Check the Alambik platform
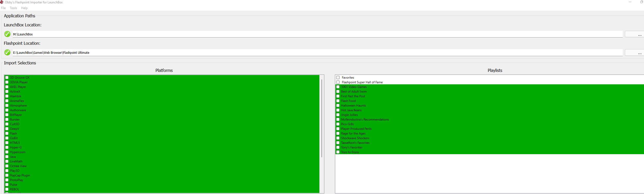The image size is (644, 194). click(x=7, y=96)
